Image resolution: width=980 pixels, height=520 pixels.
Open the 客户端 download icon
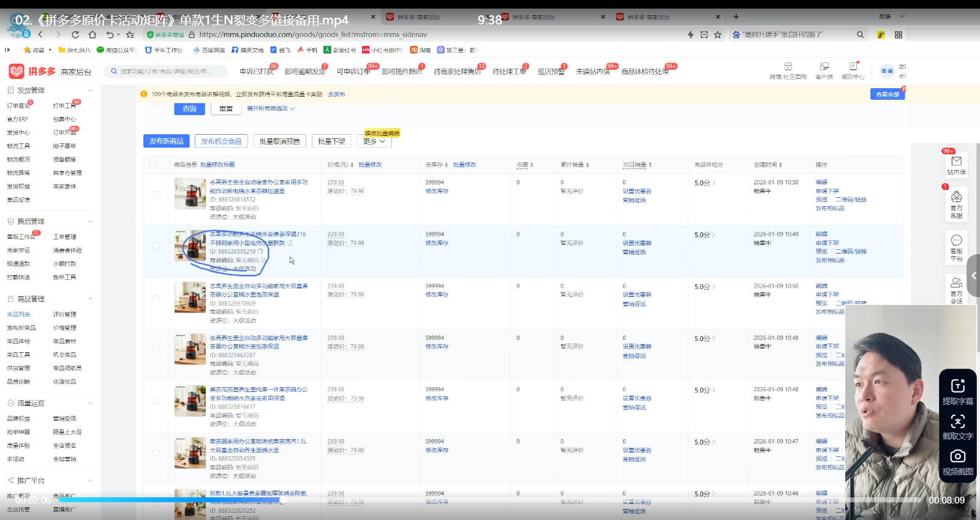pos(824,66)
